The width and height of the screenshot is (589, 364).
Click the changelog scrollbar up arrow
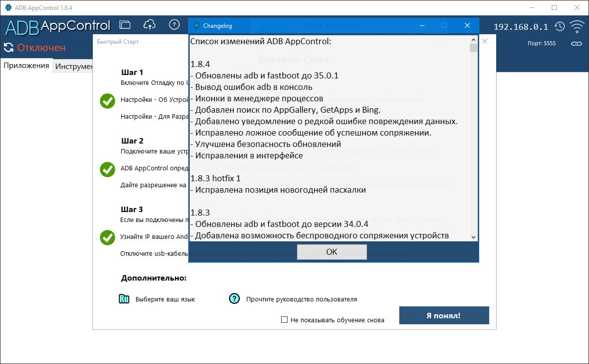point(473,39)
